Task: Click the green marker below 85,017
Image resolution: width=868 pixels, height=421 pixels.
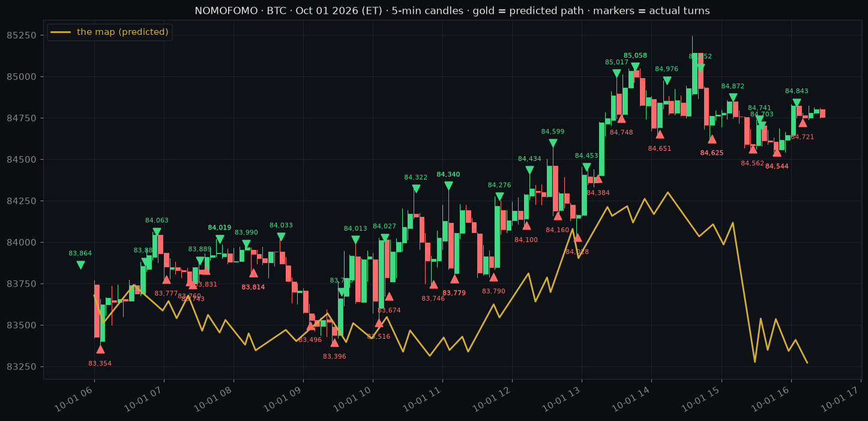Action: 616,73
